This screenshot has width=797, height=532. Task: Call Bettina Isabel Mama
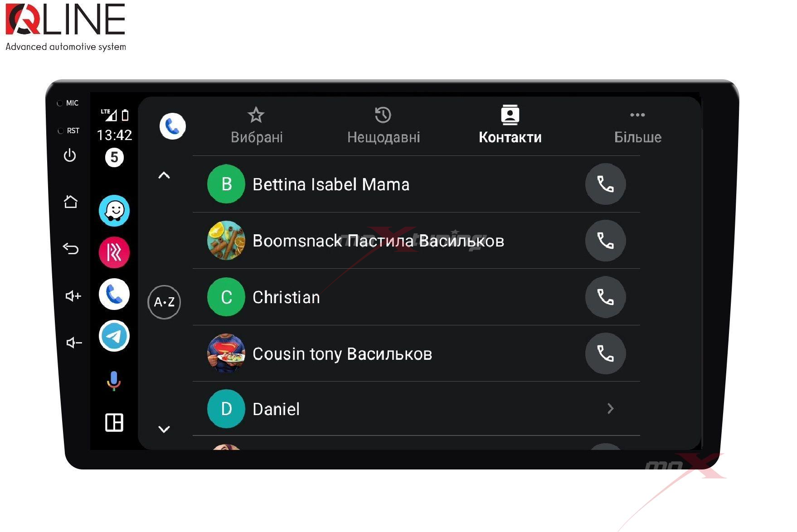point(605,184)
